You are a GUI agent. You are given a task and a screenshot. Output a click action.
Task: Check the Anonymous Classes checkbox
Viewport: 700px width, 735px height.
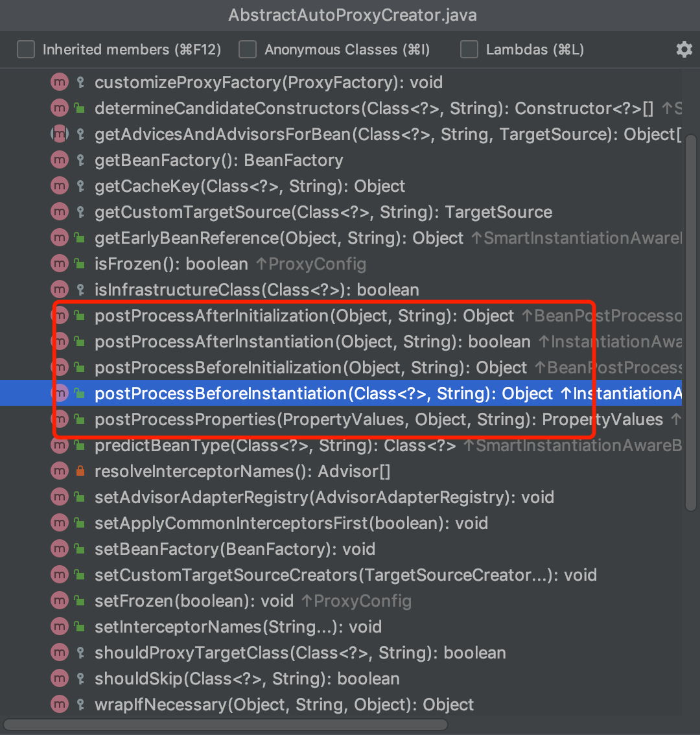(248, 49)
